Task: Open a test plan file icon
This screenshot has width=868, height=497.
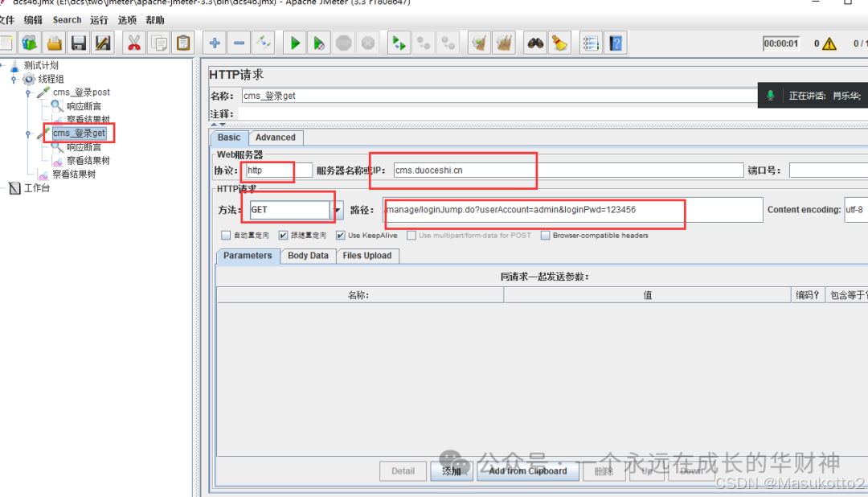Action: [55, 43]
